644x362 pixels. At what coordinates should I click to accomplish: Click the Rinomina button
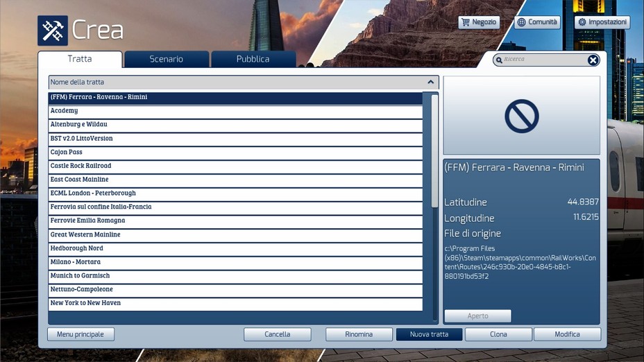359,334
